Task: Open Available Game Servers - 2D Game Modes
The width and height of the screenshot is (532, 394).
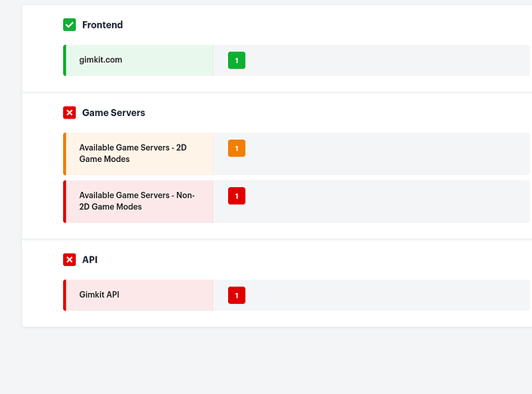Action: [133, 153]
